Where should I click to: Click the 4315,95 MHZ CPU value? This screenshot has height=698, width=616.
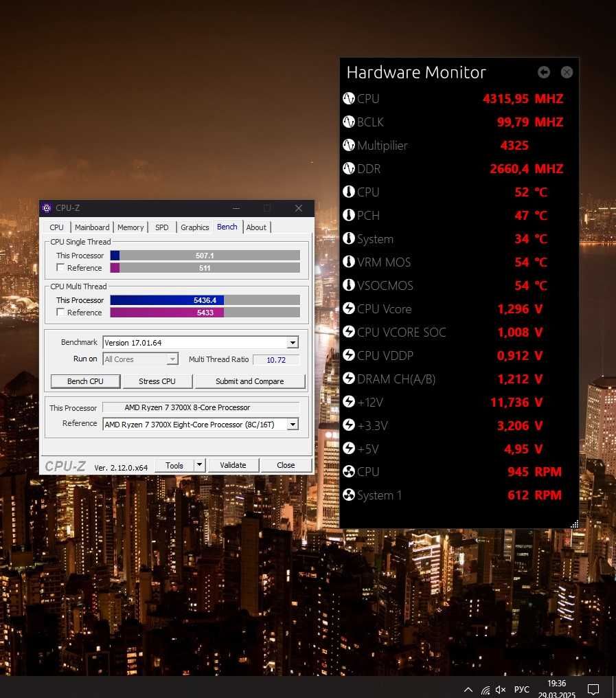tap(523, 98)
